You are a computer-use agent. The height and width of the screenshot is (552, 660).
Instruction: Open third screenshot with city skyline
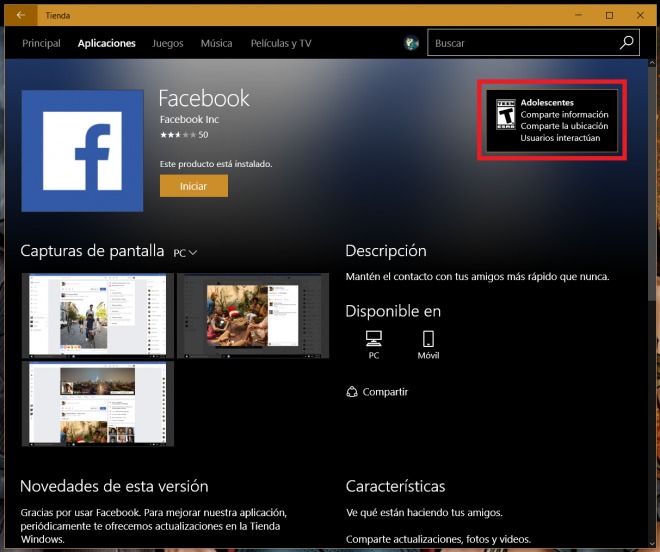point(98,404)
